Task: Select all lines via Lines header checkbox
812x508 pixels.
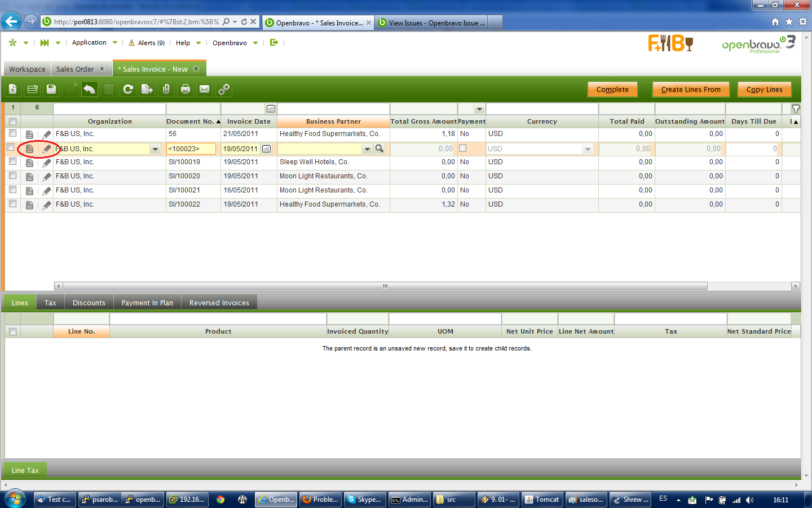Action: coord(13,332)
